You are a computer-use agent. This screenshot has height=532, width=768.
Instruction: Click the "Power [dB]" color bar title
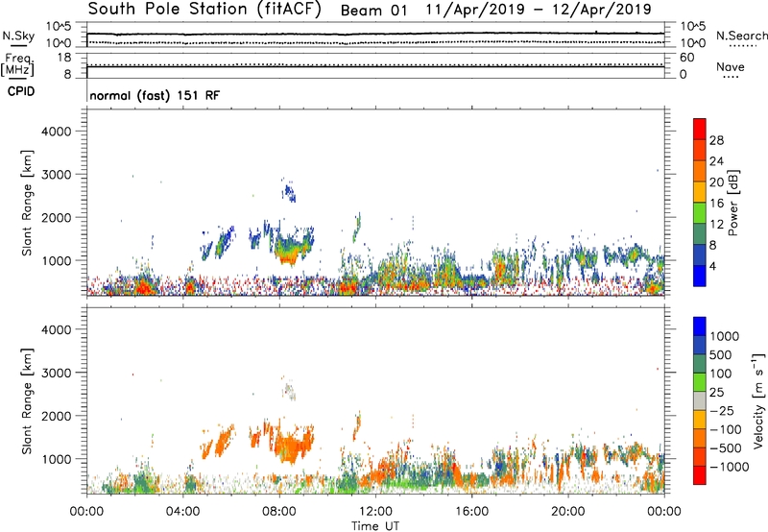point(733,203)
